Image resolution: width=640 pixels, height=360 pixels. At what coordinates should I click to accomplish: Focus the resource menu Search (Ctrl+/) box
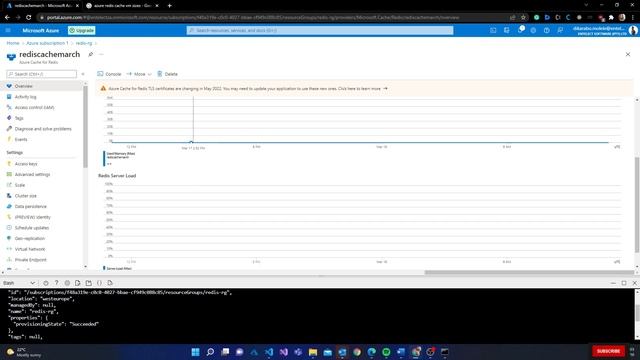click(x=42, y=74)
